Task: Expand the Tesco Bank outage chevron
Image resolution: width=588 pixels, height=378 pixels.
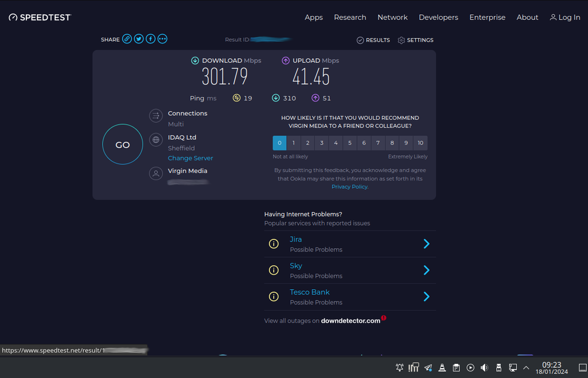Action: tap(426, 297)
